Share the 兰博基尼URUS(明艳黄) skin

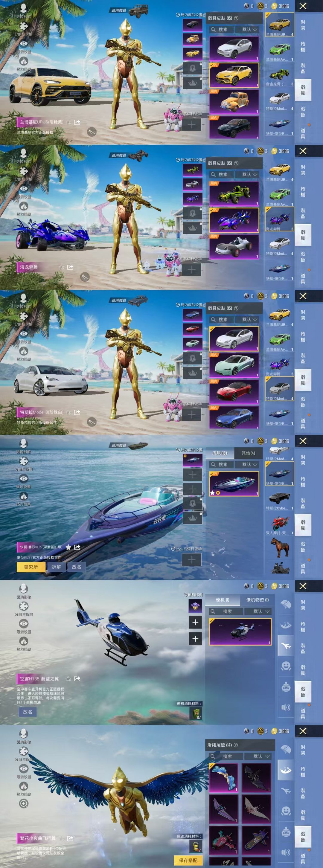point(77,122)
